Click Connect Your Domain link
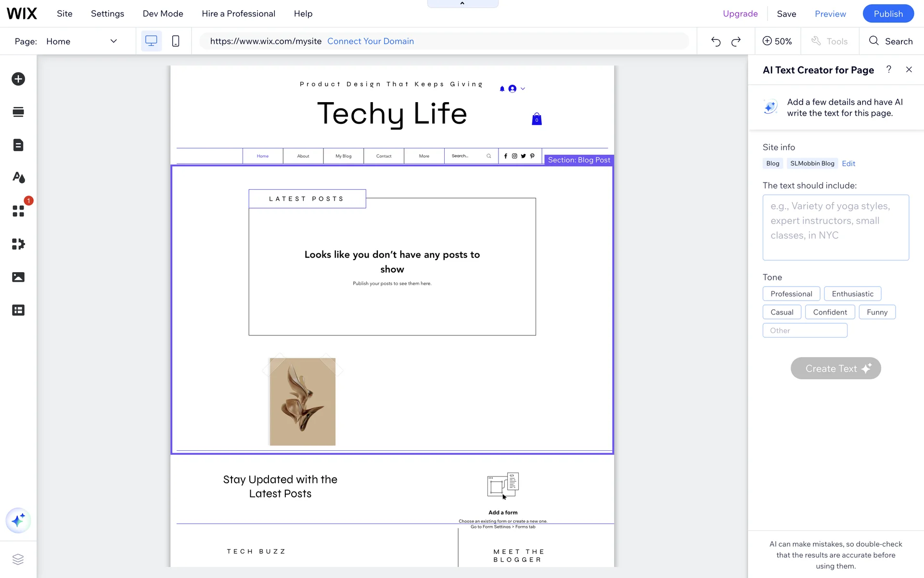The height and width of the screenshot is (578, 924). (x=370, y=41)
